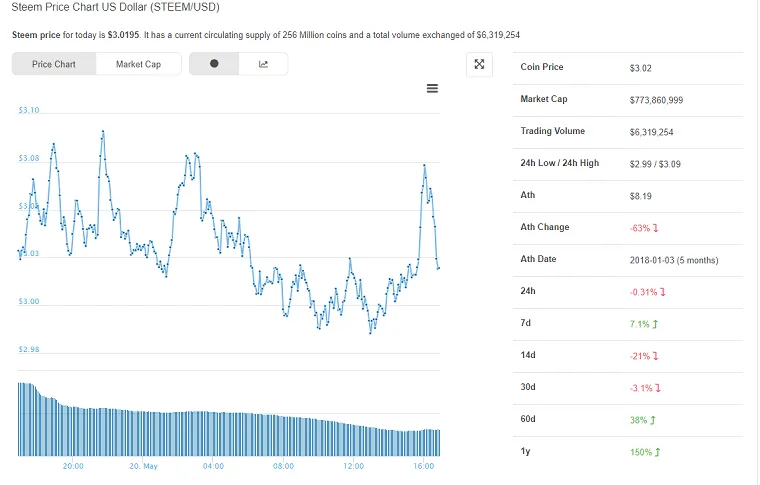This screenshot has width=760, height=485.
Task: Click the 04:00 x-axis label
Action: click(x=213, y=466)
